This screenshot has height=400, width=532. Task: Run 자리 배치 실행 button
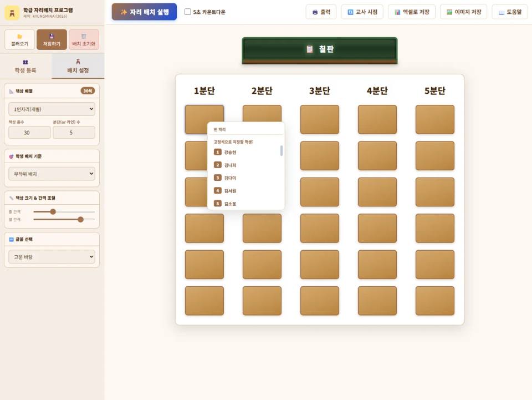click(x=144, y=12)
